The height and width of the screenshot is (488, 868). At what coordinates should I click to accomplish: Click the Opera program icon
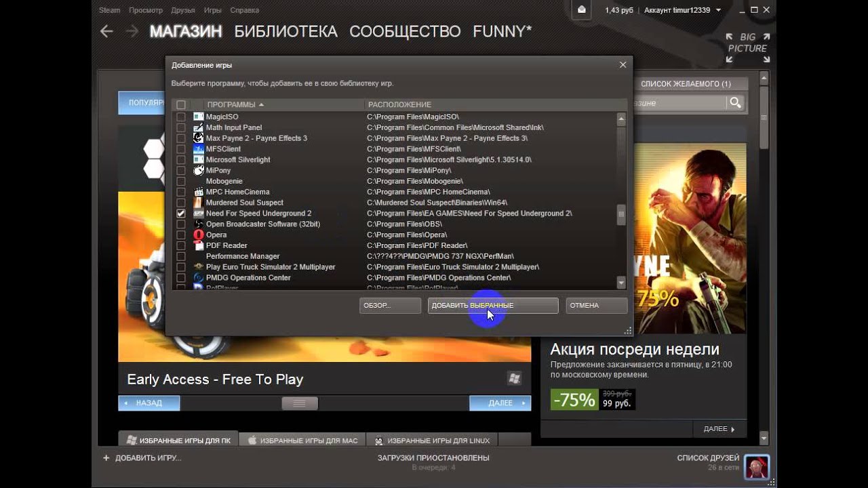(x=198, y=235)
